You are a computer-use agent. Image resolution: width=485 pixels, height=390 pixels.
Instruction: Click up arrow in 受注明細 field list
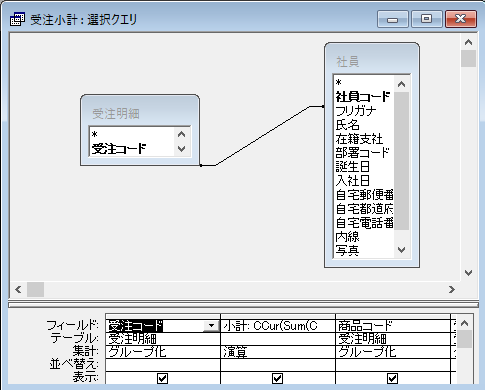pos(181,134)
